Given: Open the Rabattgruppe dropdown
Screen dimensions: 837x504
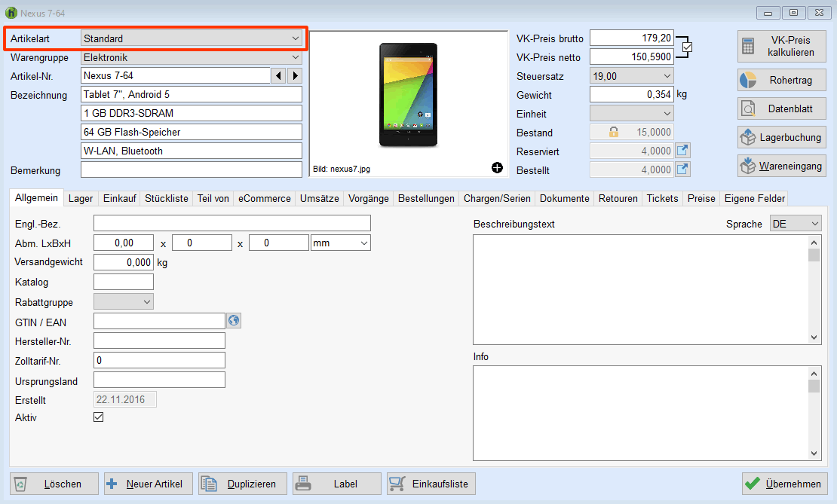Looking at the screenshot, I should pyautogui.click(x=124, y=301).
